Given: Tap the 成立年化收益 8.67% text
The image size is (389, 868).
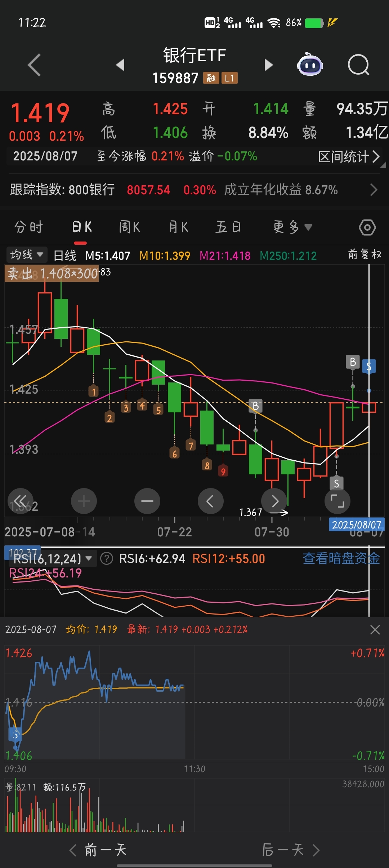Looking at the screenshot, I should pyautogui.click(x=281, y=190).
